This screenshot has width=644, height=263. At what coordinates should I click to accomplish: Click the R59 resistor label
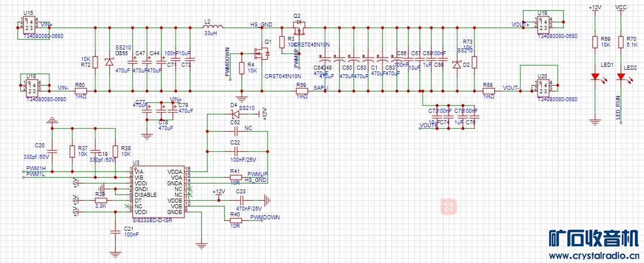pos(302,85)
